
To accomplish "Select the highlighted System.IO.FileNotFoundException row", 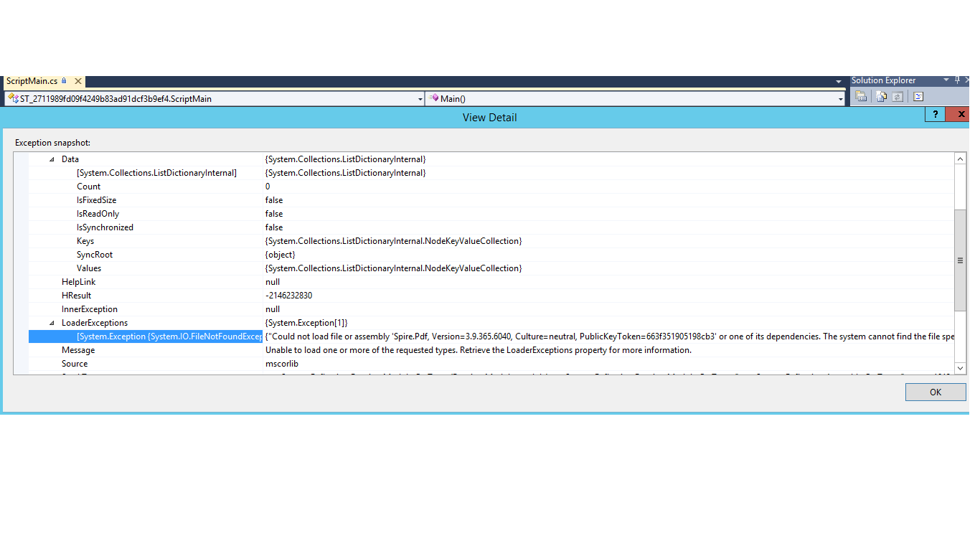I will click(491, 336).
